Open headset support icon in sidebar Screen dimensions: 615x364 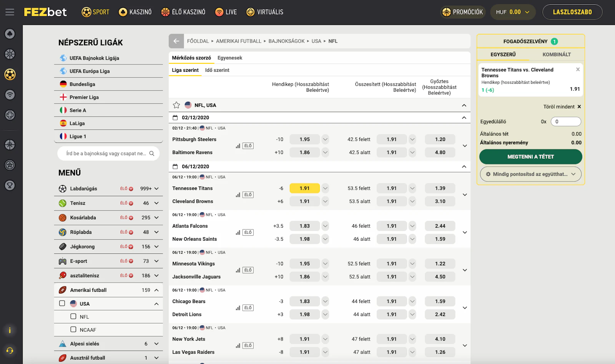[x=10, y=351]
